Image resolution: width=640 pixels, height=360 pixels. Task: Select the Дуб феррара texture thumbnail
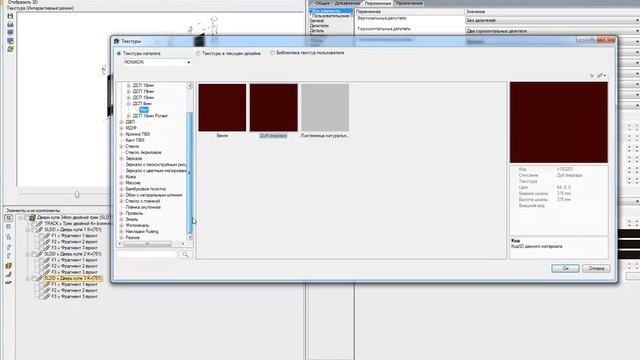point(273,108)
